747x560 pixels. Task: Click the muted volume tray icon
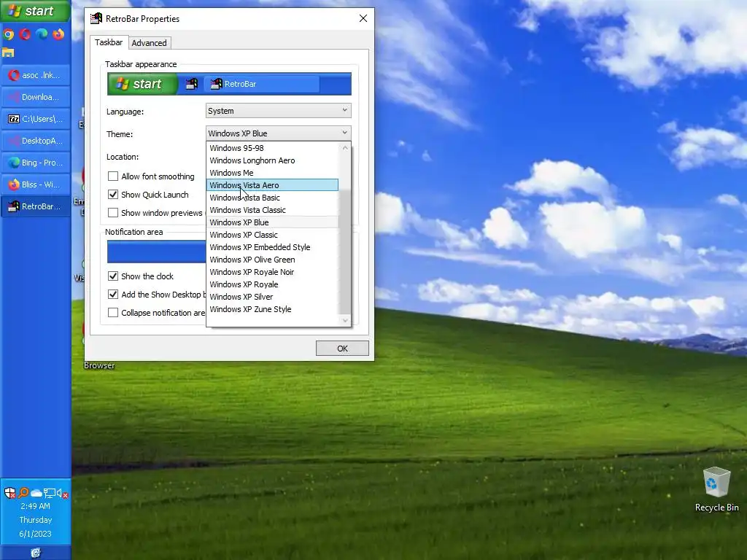[x=63, y=494]
